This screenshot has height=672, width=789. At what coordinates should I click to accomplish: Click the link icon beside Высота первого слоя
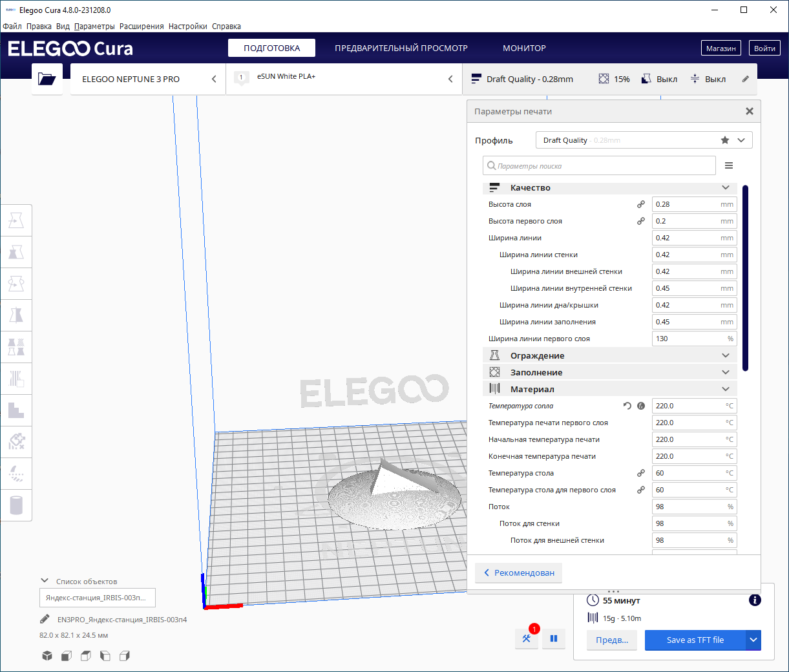click(x=641, y=221)
